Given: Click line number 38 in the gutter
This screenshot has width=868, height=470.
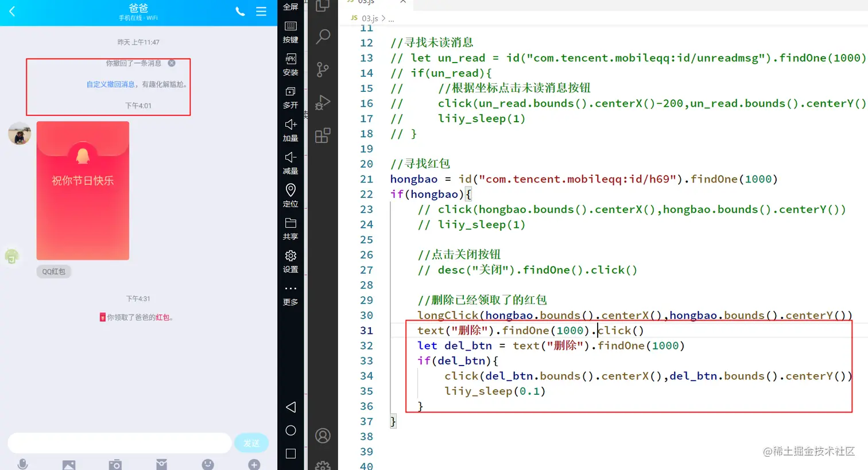Looking at the screenshot, I should pos(366,437).
